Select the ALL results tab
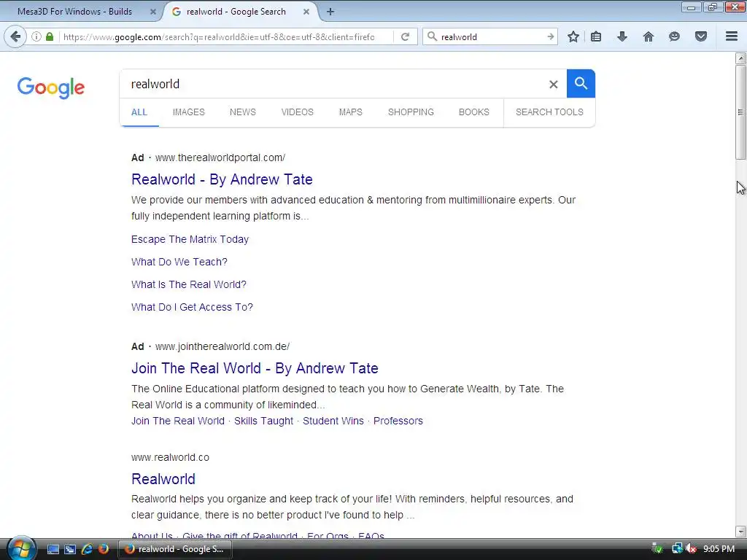 pos(139,112)
